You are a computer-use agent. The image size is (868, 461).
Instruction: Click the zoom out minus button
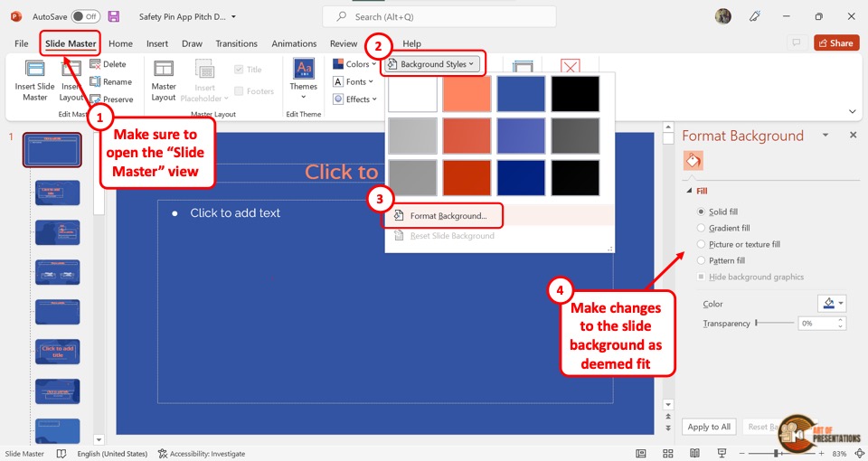pos(742,453)
